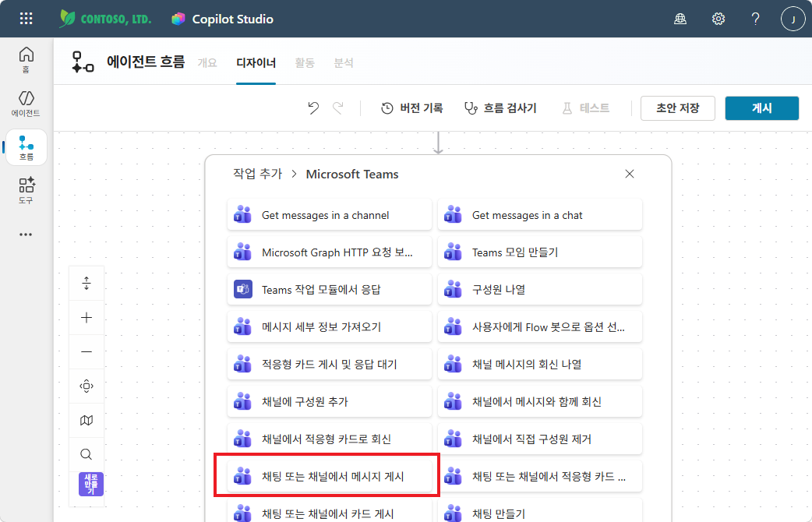The image size is (812, 522).
Task: Toggle the canvas minimap
Action: click(86, 420)
